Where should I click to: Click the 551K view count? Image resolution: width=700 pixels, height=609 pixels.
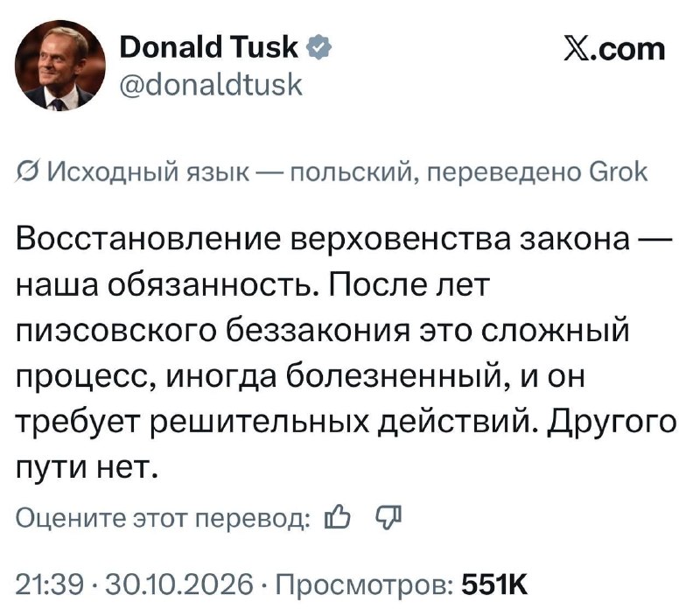coord(494,584)
